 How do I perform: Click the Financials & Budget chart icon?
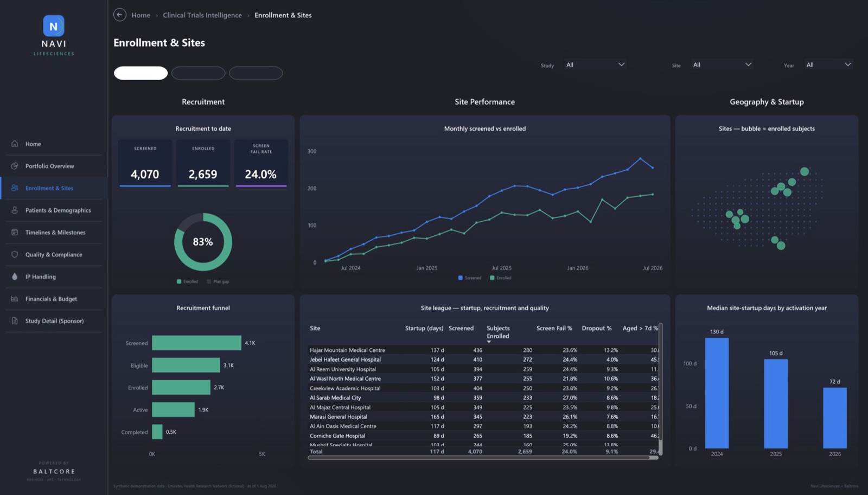[15, 299]
